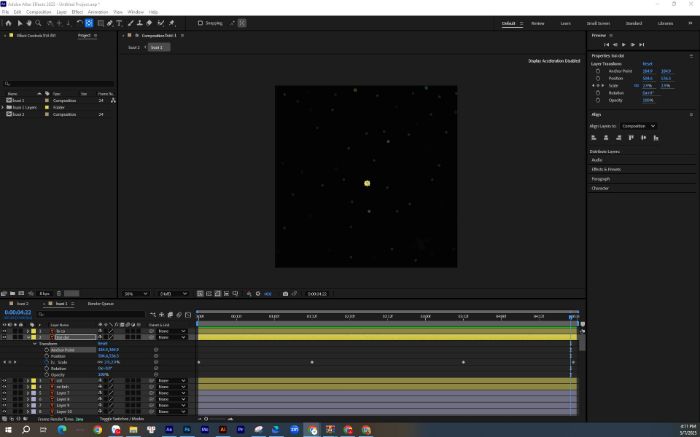Take a snapshot with camera icon
The height and width of the screenshot is (437, 700).
pyautogui.click(x=285, y=294)
